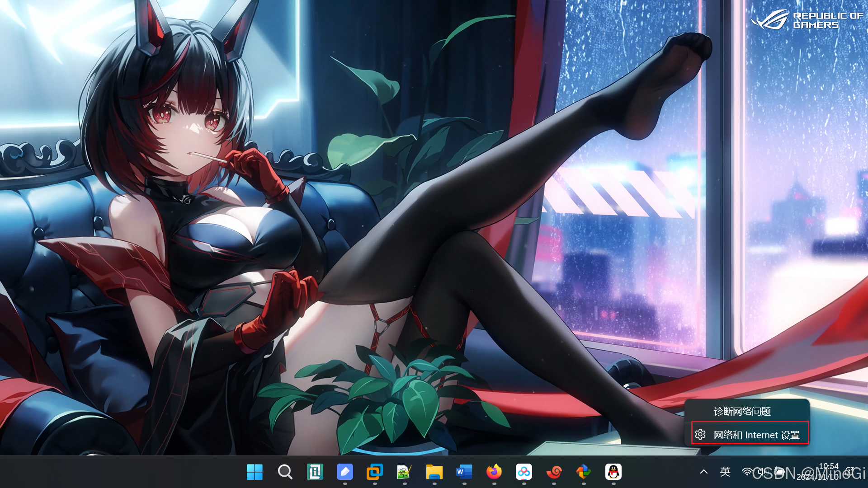Open Firefox browser from taskbar
The width and height of the screenshot is (868, 488).
(x=494, y=472)
